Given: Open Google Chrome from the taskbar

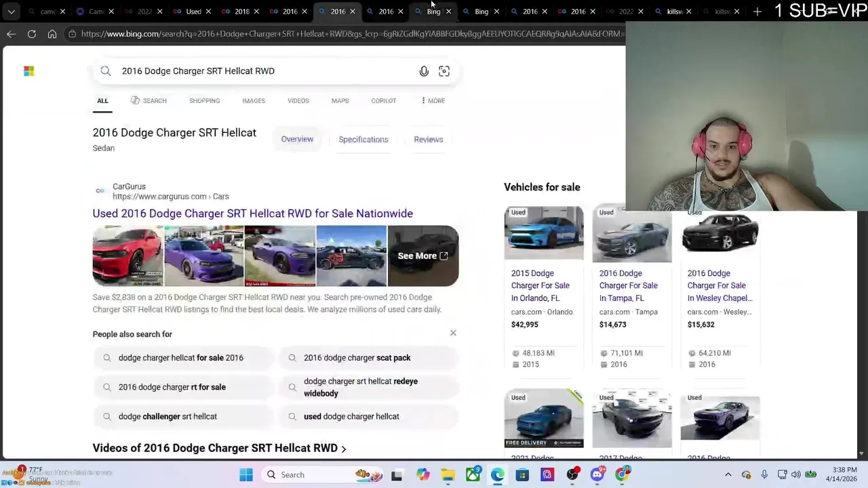Looking at the screenshot, I should [x=622, y=474].
